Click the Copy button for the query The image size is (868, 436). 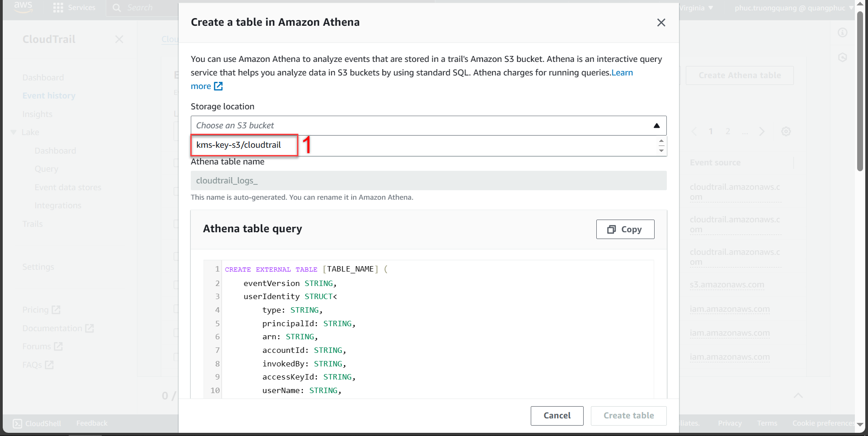coord(625,230)
